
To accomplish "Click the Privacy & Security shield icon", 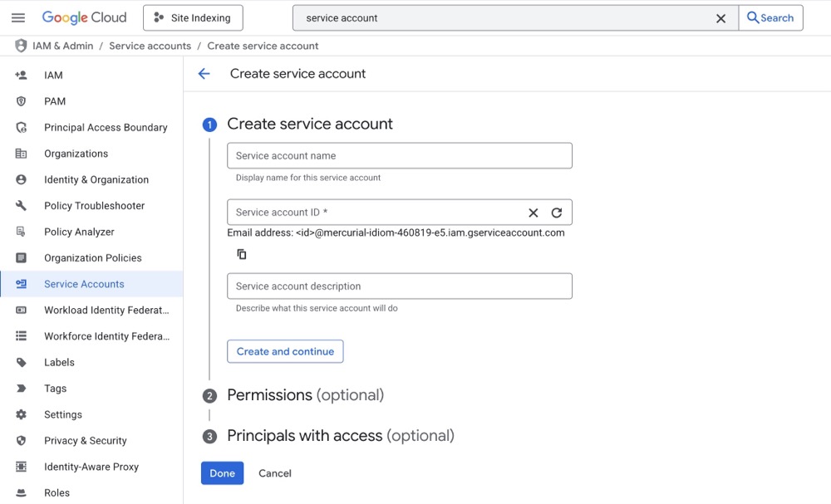I will point(22,440).
